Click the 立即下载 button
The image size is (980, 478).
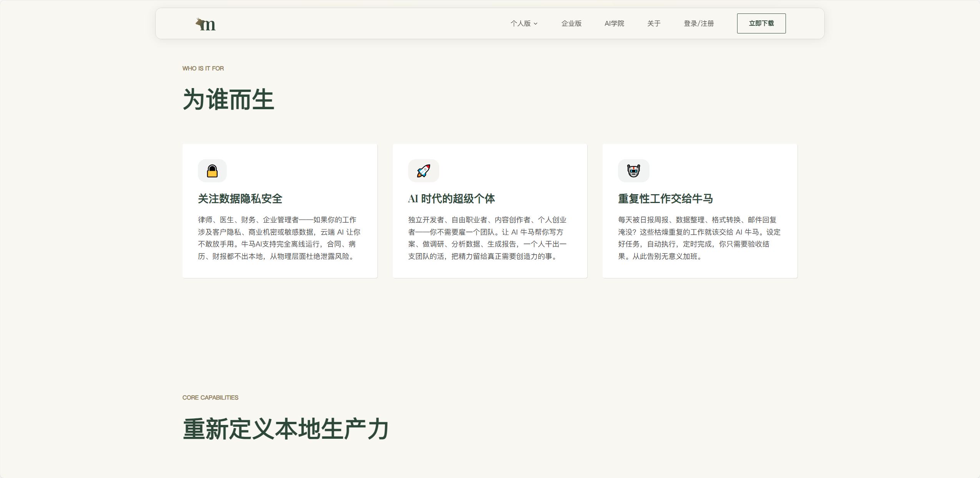(x=761, y=23)
